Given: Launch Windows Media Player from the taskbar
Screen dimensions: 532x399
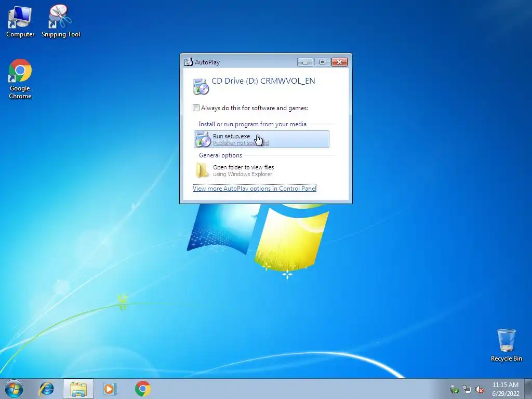Looking at the screenshot, I should click(110, 389).
